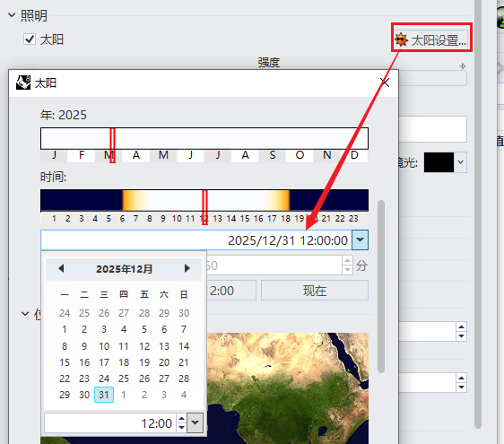Go to next month in calendar
Screen dimensions: 504x444
187,268
